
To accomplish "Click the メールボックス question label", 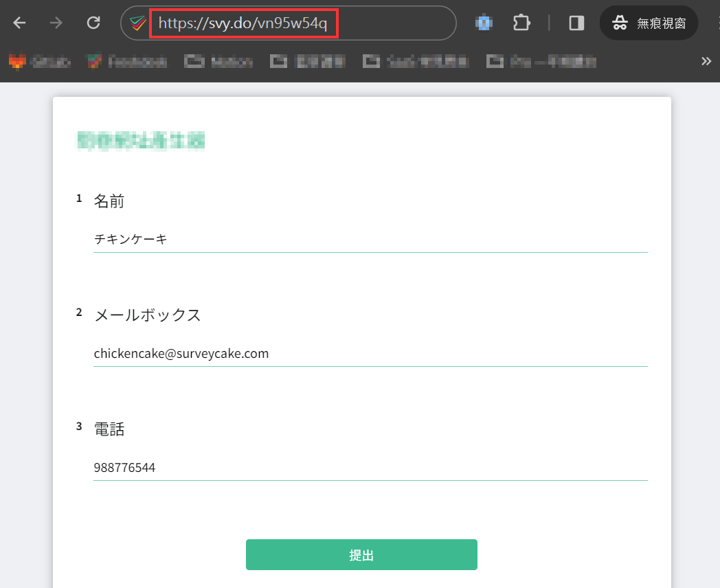I will click(x=148, y=315).
